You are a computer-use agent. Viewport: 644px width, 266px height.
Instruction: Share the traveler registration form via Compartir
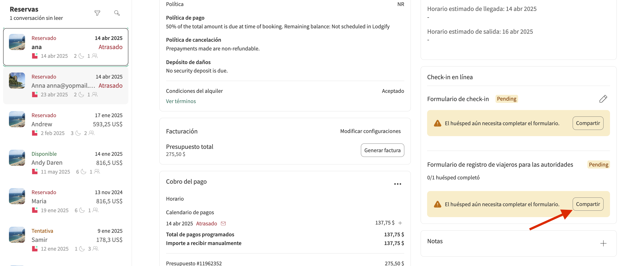pyautogui.click(x=587, y=204)
